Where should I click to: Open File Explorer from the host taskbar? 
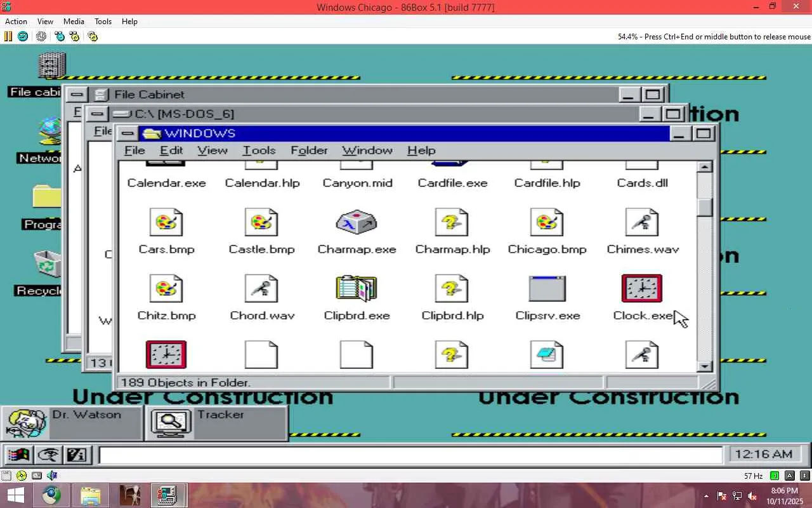tap(91, 495)
